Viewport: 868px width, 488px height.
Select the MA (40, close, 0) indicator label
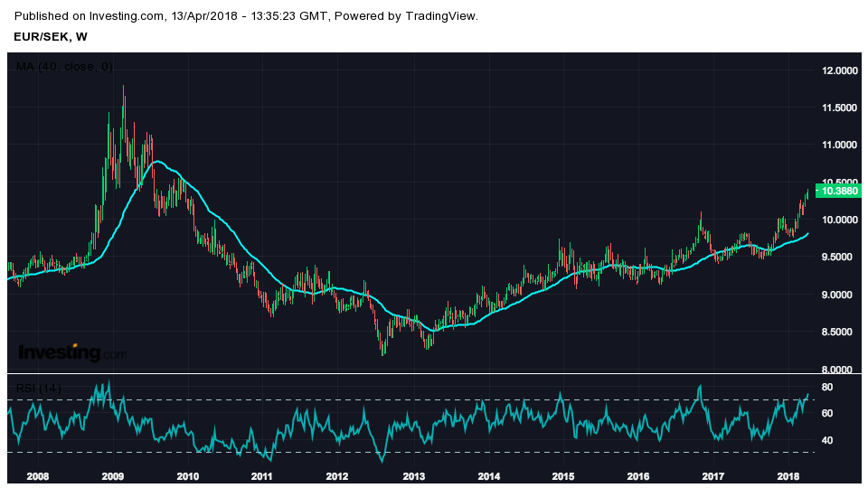(x=64, y=66)
